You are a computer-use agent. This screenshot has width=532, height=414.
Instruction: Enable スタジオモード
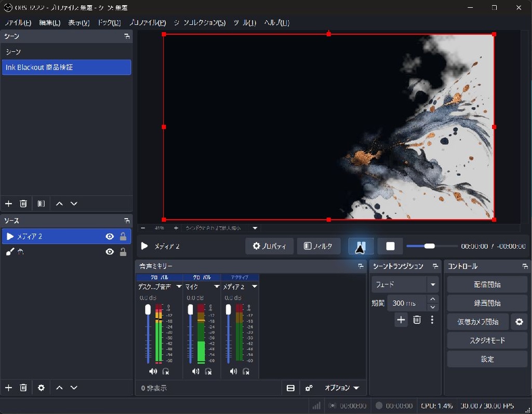[487, 340]
